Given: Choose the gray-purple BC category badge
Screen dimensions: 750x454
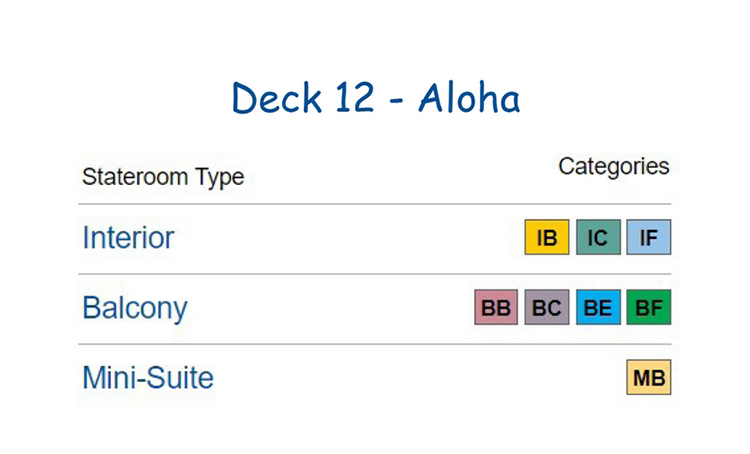Looking at the screenshot, I should point(547,307).
